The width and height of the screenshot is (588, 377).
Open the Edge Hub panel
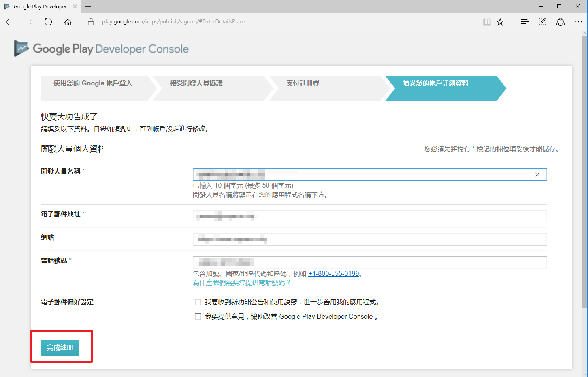coord(524,22)
